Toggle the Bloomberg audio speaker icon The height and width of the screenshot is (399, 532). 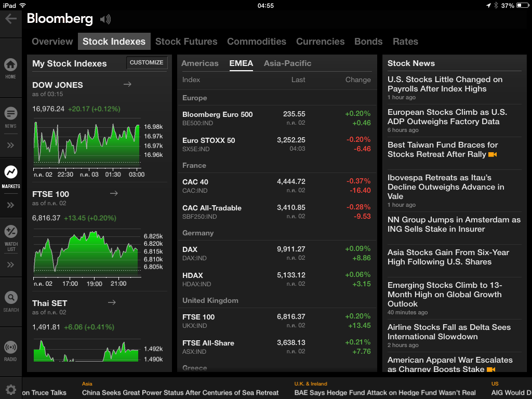(x=105, y=19)
